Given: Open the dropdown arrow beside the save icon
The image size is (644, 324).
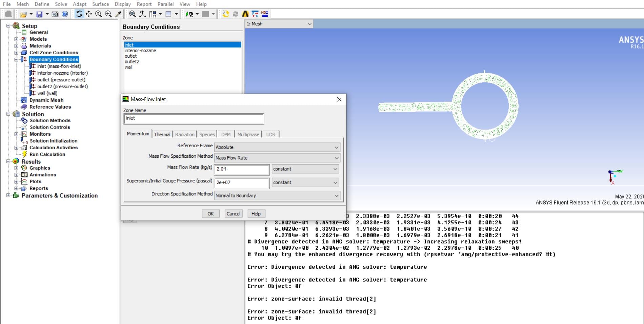Looking at the screenshot, I should 47,14.
